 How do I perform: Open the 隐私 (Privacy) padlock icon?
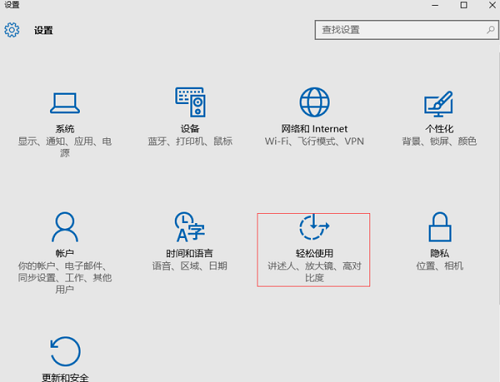coord(440,227)
